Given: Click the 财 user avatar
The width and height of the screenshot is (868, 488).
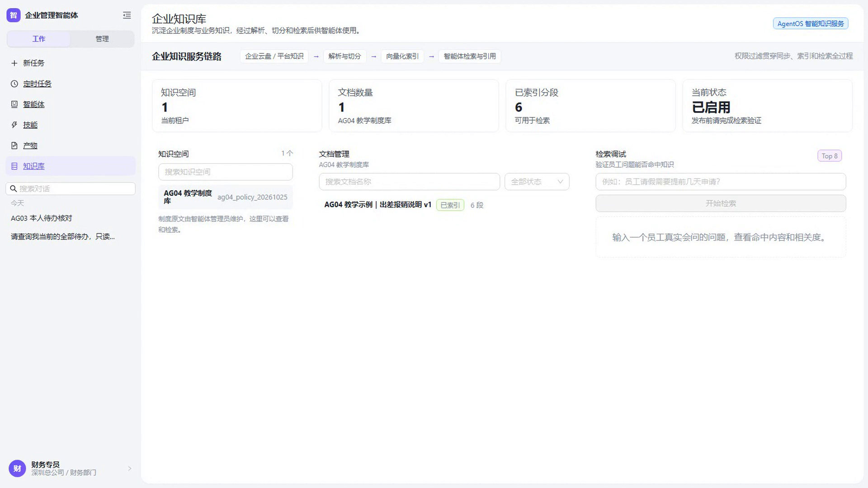Looking at the screenshot, I should tap(17, 469).
